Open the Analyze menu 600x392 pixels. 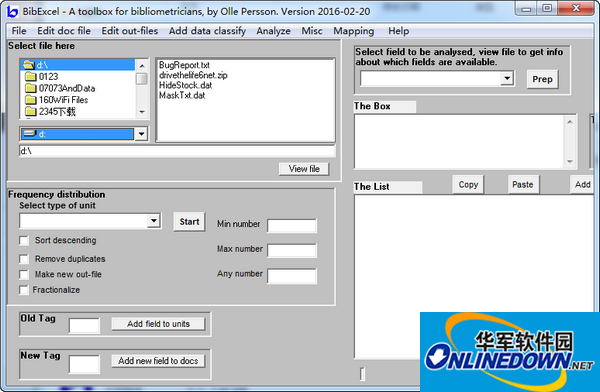pos(273,31)
